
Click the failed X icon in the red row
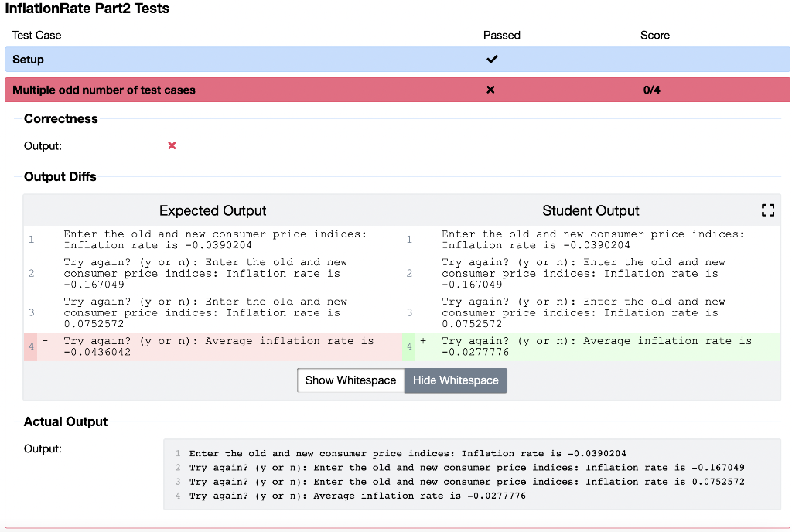(x=490, y=90)
